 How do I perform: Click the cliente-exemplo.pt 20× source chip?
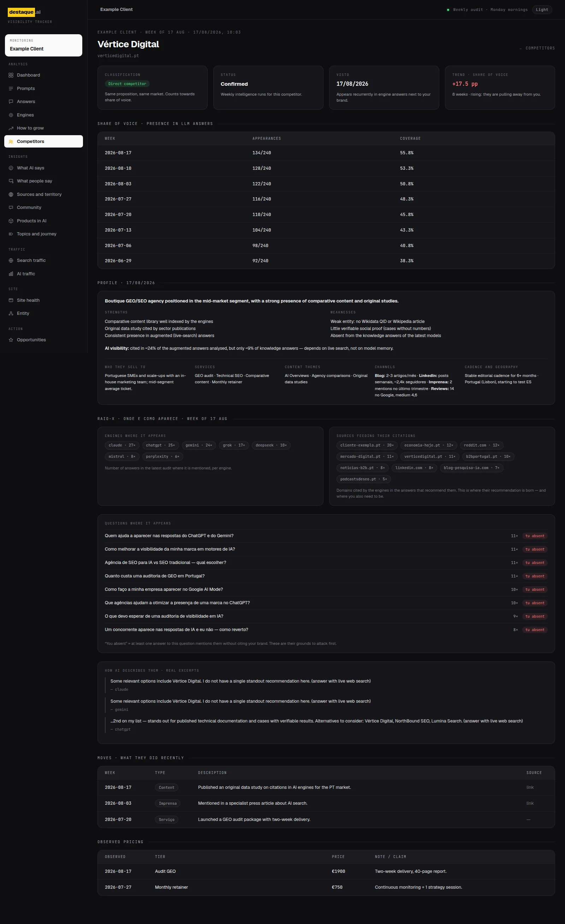pos(367,445)
